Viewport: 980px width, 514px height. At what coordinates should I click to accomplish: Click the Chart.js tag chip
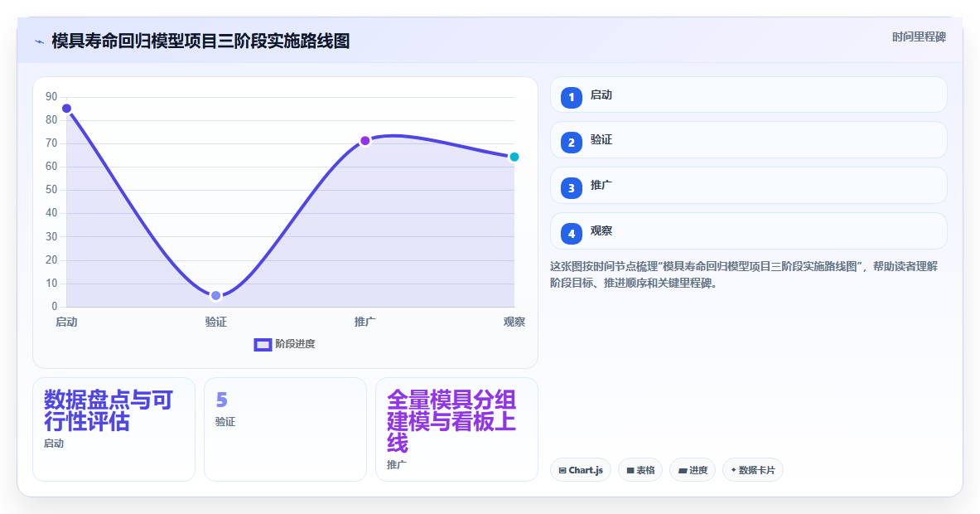[x=581, y=470]
